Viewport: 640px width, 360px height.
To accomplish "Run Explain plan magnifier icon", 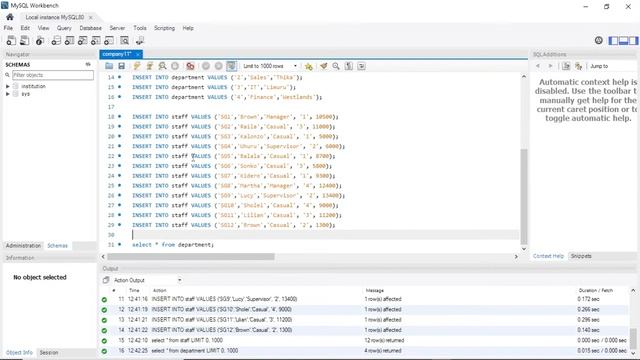I will click(162, 66).
